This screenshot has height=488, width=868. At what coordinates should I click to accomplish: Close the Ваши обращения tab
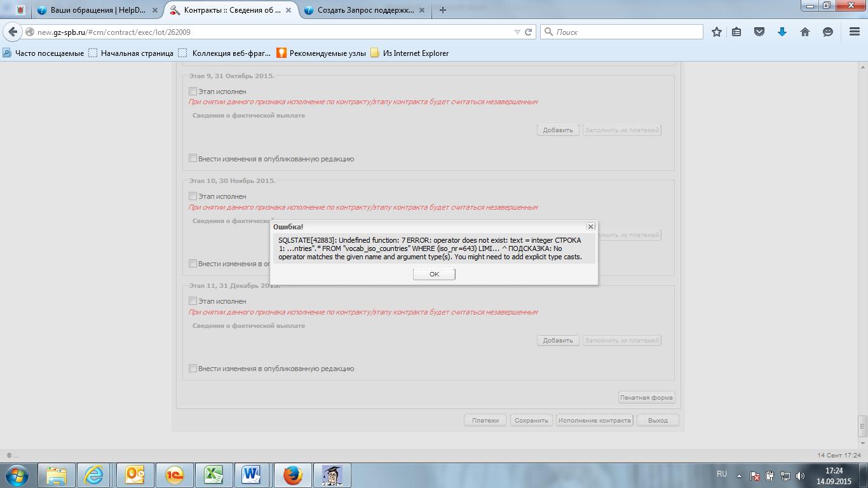154,10
